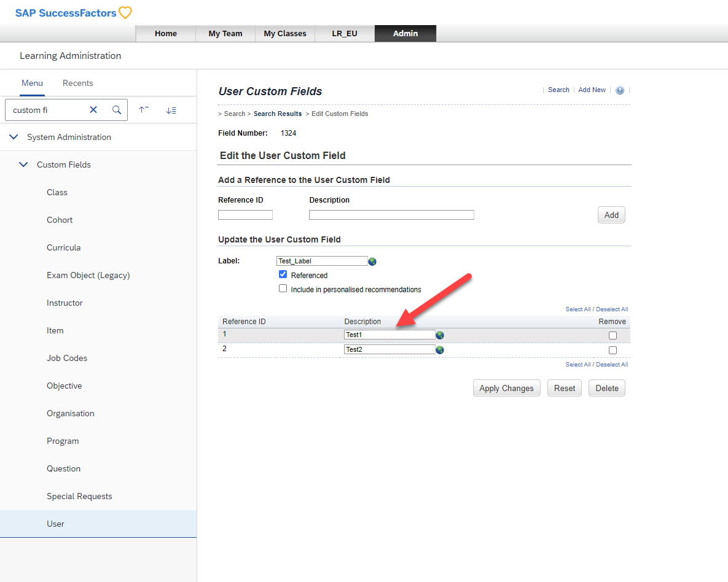Click the Add button for new reference
This screenshot has height=582, width=728.
tap(611, 215)
